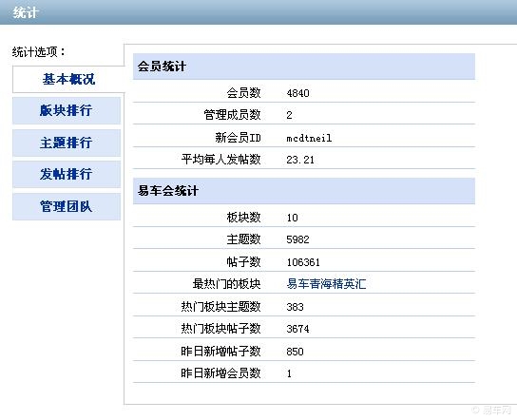Viewport: 517px width, 420px height.
Task: Click the 板块数 value 10
Action: (x=292, y=218)
